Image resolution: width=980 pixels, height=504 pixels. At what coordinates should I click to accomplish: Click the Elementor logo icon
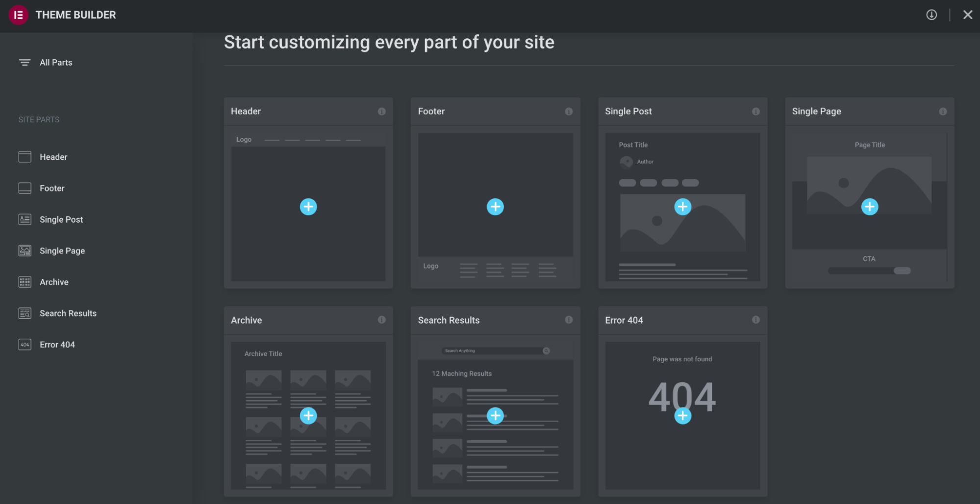click(x=18, y=15)
